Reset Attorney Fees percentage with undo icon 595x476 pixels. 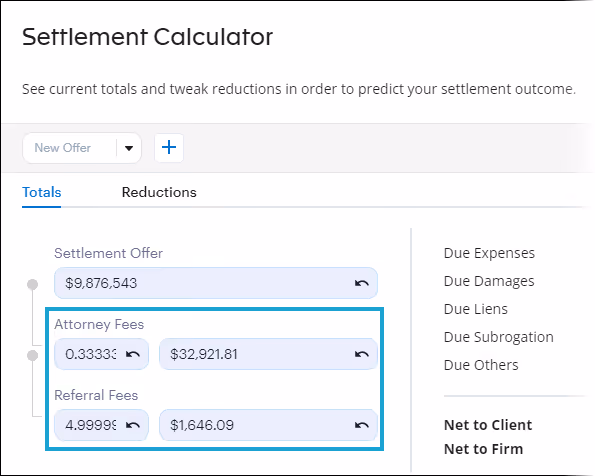(x=133, y=355)
